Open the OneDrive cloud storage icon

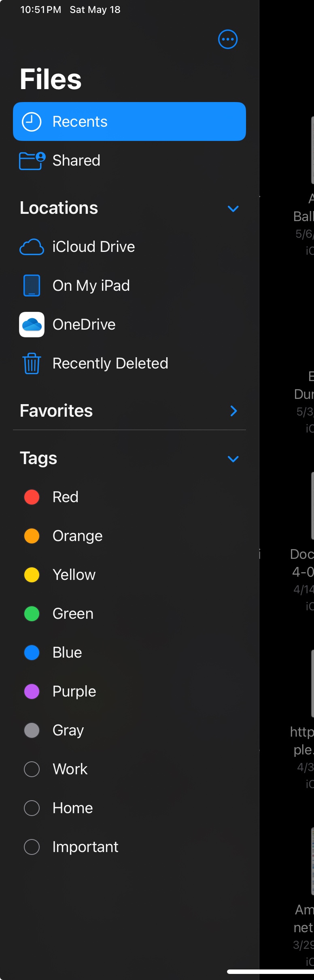32,324
